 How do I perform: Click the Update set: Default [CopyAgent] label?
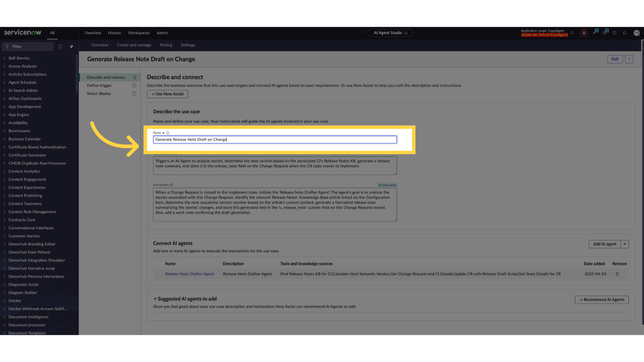pos(544,35)
